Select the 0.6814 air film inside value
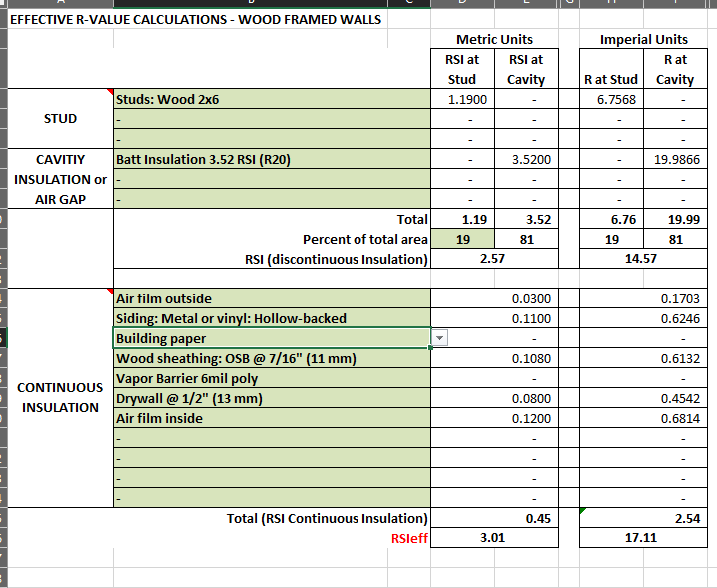 [643, 418]
